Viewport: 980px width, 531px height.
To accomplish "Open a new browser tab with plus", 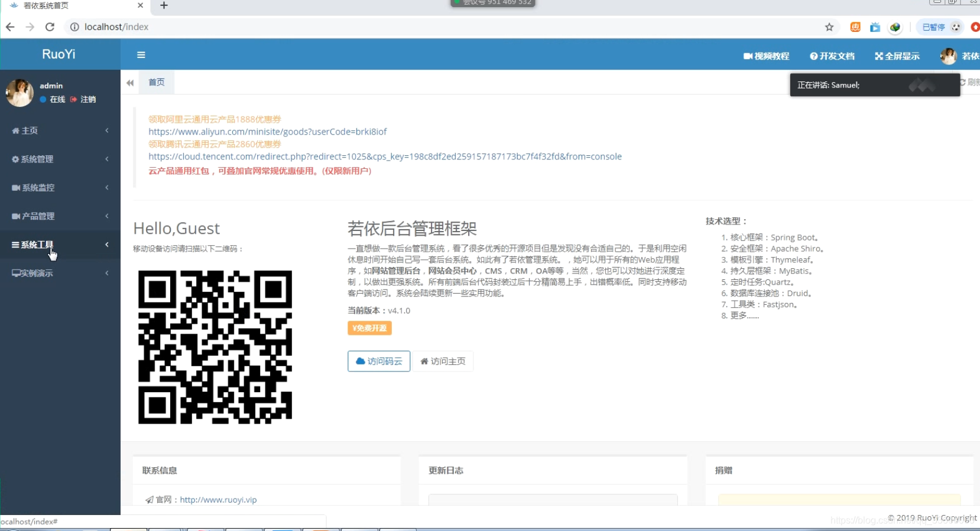I will coord(164,5).
